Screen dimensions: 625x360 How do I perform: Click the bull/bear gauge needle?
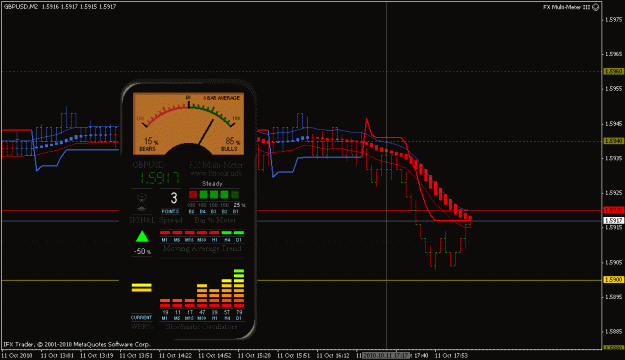point(206,132)
